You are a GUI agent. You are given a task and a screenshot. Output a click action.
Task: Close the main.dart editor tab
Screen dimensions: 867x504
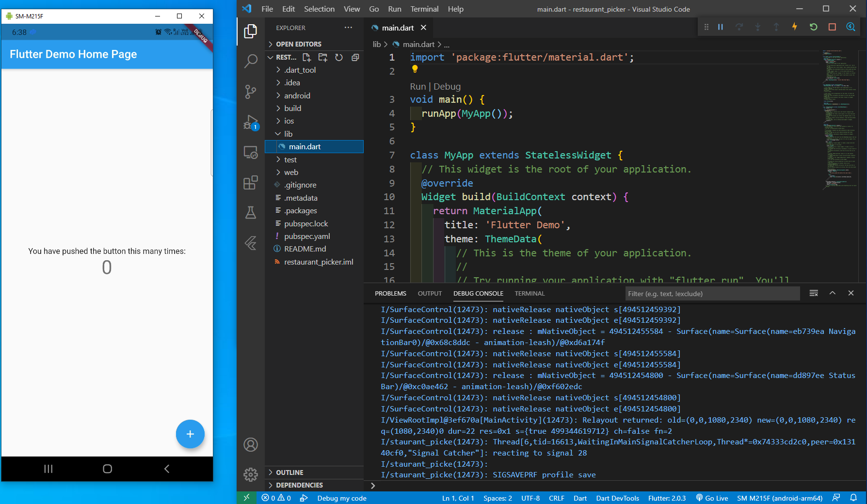(423, 28)
